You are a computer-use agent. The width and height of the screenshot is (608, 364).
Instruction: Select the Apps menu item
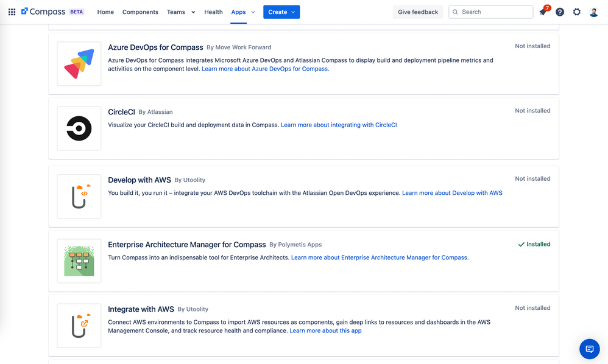pyautogui.click(x=238, y=12)
